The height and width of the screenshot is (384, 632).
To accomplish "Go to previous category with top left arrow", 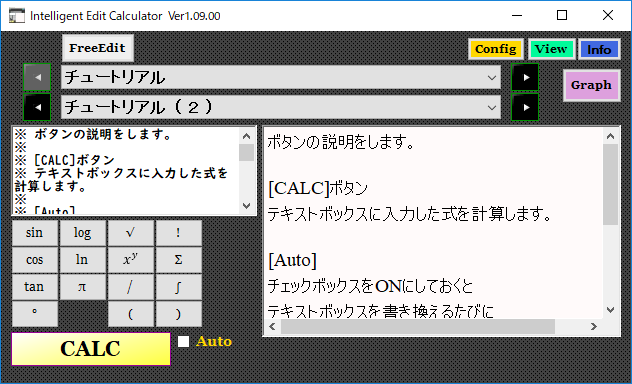I will 37,77.
